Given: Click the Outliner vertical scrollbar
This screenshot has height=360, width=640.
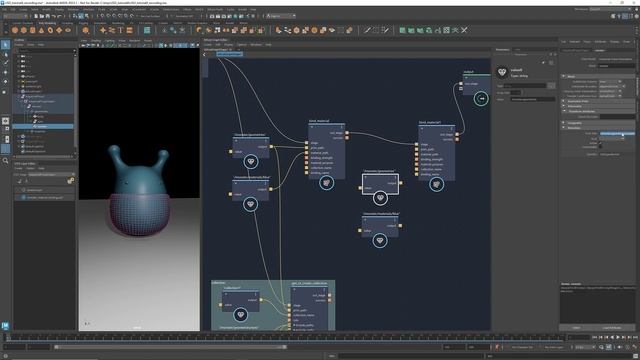Looking at the screenshot, I should click(x=75, y=102).
